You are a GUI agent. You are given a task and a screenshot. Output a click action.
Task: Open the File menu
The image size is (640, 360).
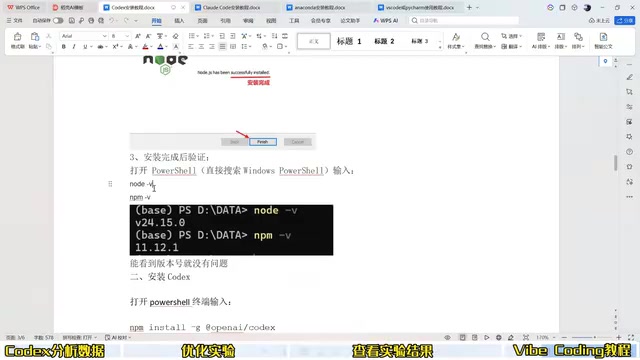point(15,20)
